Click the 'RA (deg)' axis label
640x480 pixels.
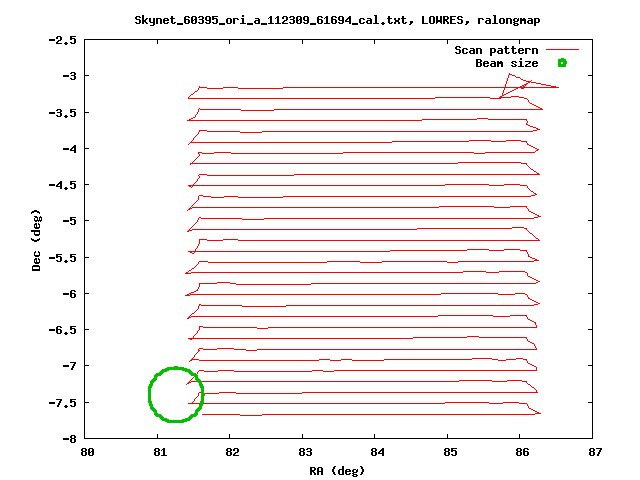tap(336, 471)
